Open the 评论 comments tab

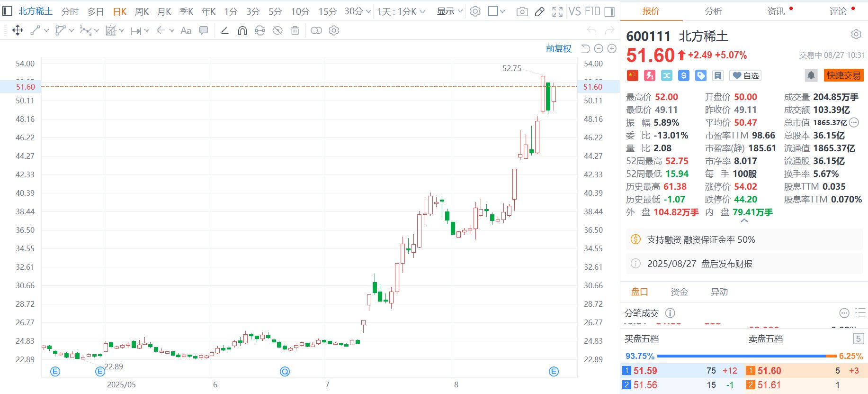[x=838, y=11]
